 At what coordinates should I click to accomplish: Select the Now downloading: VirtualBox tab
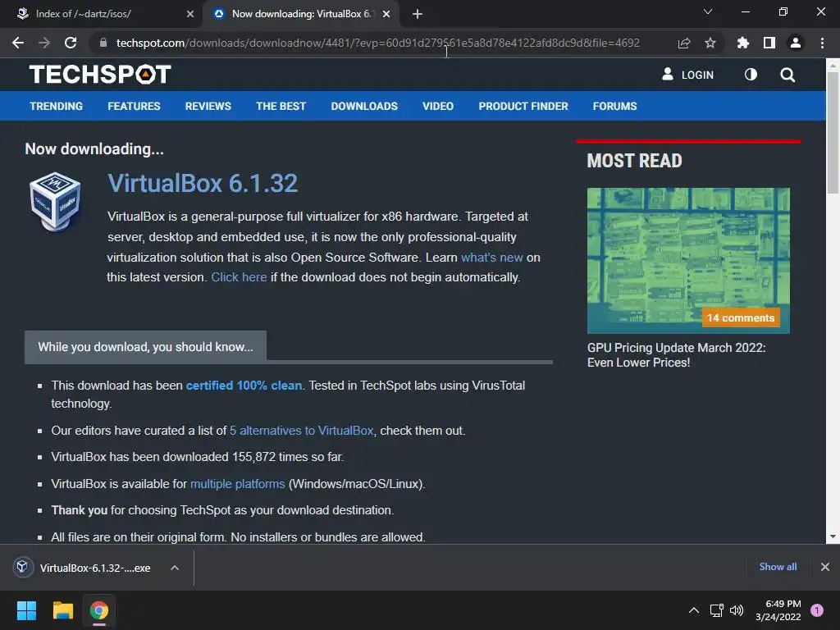click(x=300, y=14)
